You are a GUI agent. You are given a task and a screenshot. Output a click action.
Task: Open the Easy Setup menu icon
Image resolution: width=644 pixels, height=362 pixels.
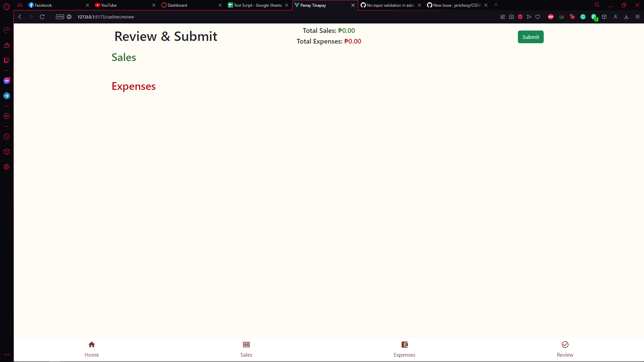coord(638,17)
